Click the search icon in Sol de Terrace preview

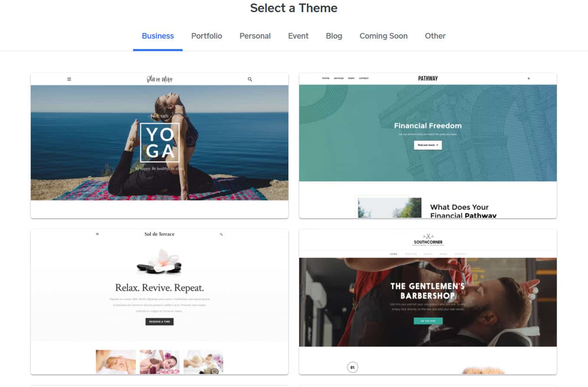click(x=221, y=234)
